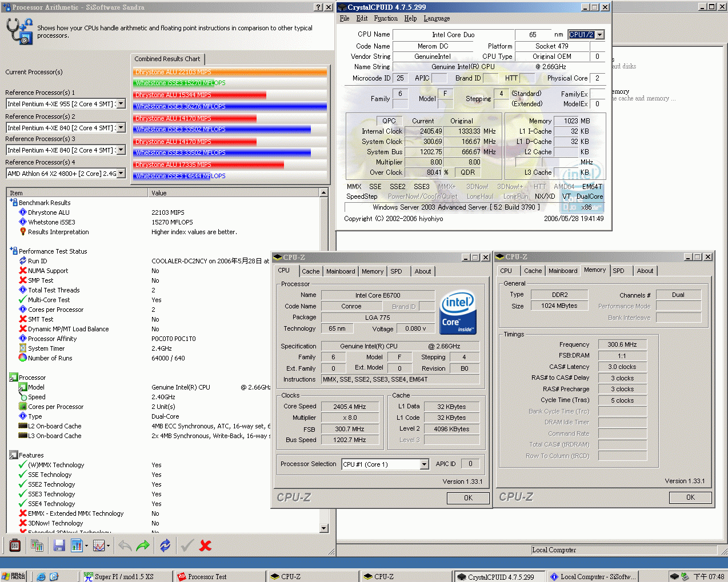Click OK in the right CPU-Z Memory window
This screenshot has height=582, width=728.
690,497
